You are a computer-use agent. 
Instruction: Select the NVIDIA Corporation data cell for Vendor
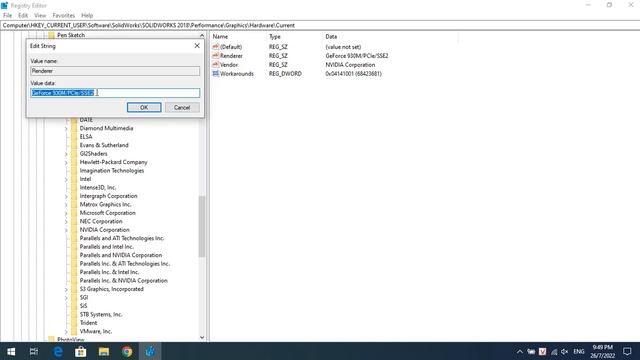click(350, 65)
